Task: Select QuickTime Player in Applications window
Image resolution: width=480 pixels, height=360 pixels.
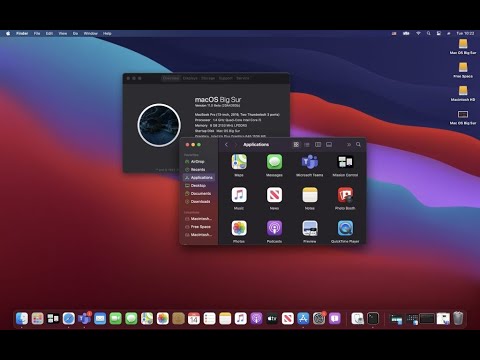Action: tap(345, 228)
